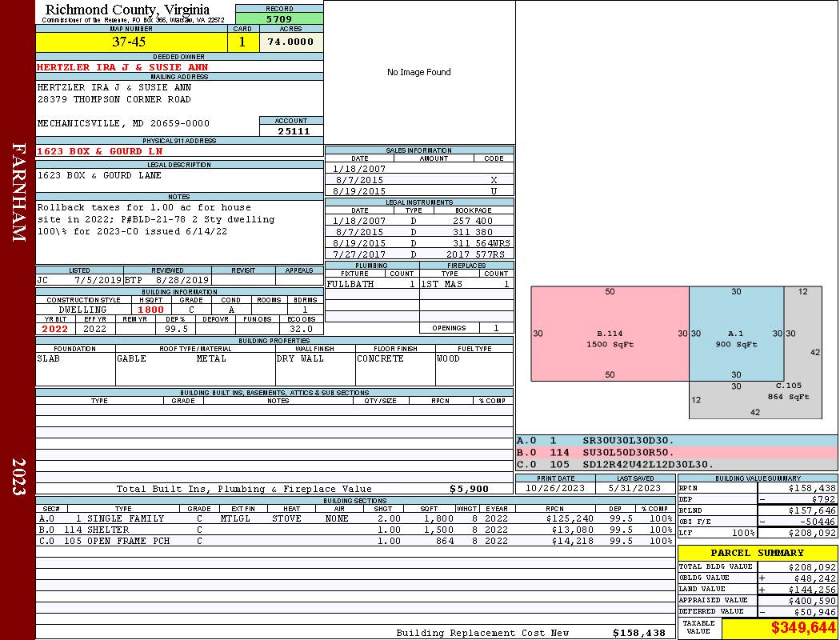Click sketch code SD12R42U42L12D30L30 row
The height and width of the screenshot is (640, 840).
pos(676,464)
